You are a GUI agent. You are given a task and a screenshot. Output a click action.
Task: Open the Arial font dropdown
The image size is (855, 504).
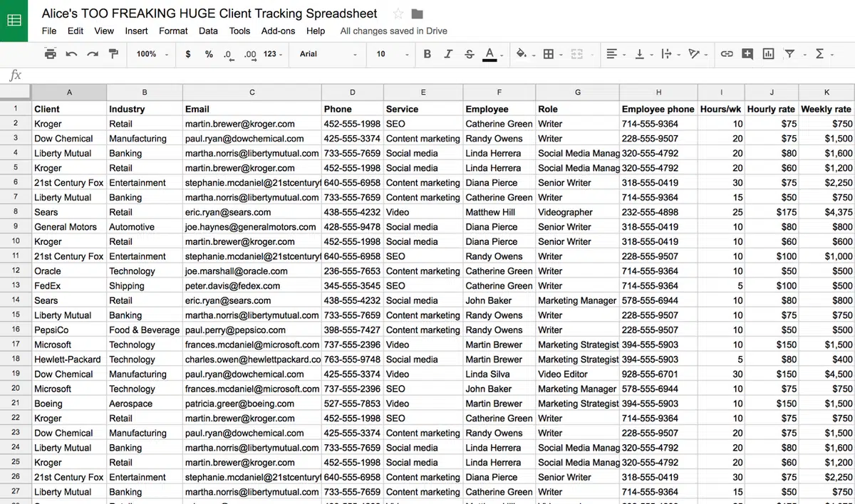pyautogui.click(x=328, y=54)
